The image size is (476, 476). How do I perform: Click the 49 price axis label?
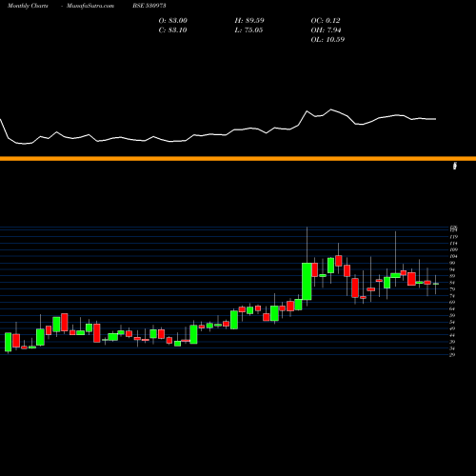coord(452,328)
